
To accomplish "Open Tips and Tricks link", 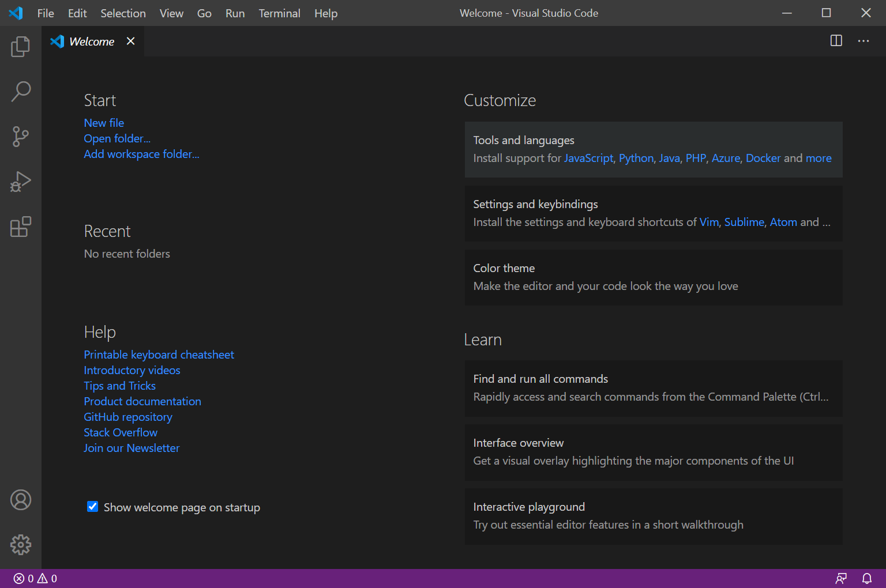I will 119,386.
